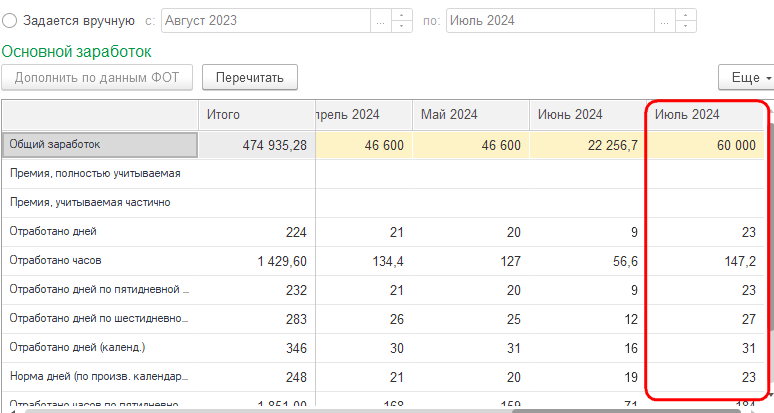The height and width of the screenshot is (413, 774).
Task: Open the 'Еще' dropdown menu
Action: click(x=746, y=77)
